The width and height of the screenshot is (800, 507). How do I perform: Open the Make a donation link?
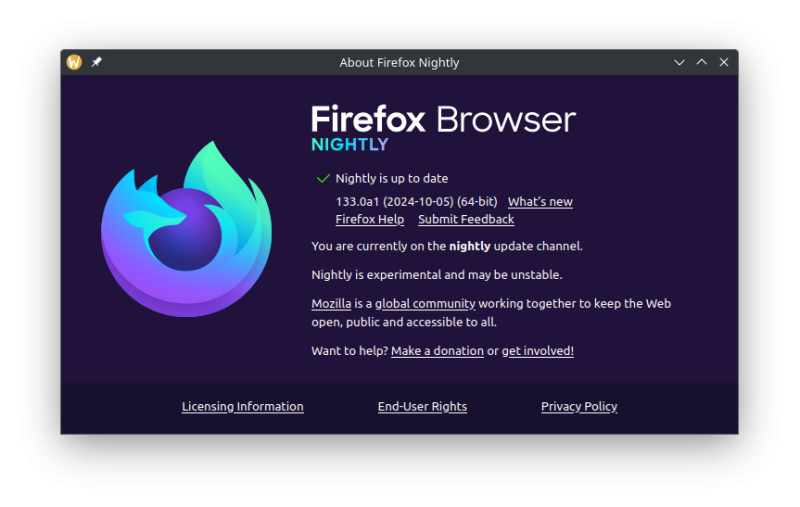pos(437,351)
